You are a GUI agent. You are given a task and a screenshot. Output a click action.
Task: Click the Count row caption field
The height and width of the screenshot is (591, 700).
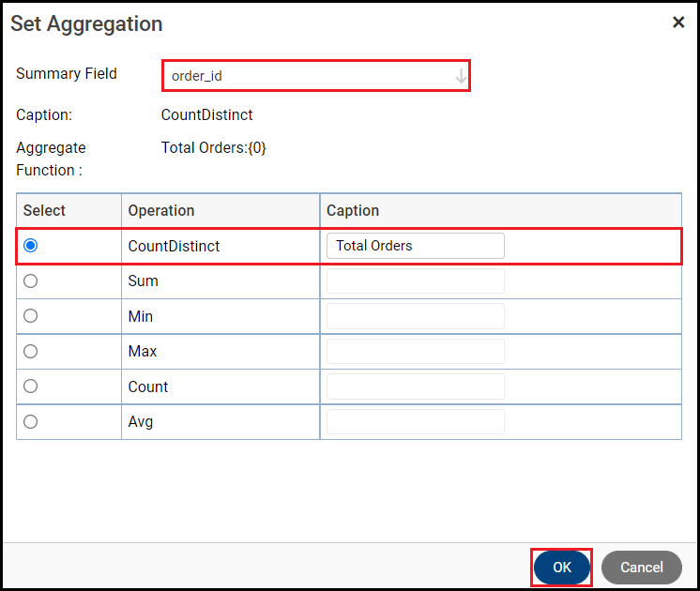(415, 386)
